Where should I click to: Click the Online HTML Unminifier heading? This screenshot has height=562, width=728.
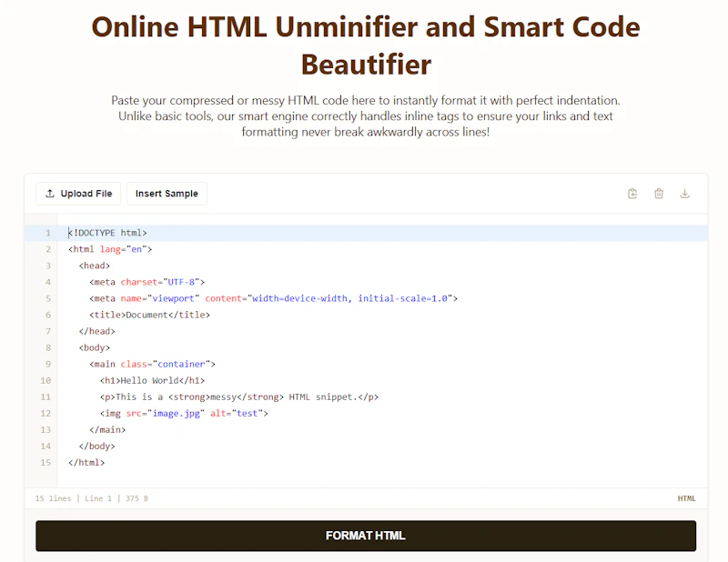tap(366, 45)
